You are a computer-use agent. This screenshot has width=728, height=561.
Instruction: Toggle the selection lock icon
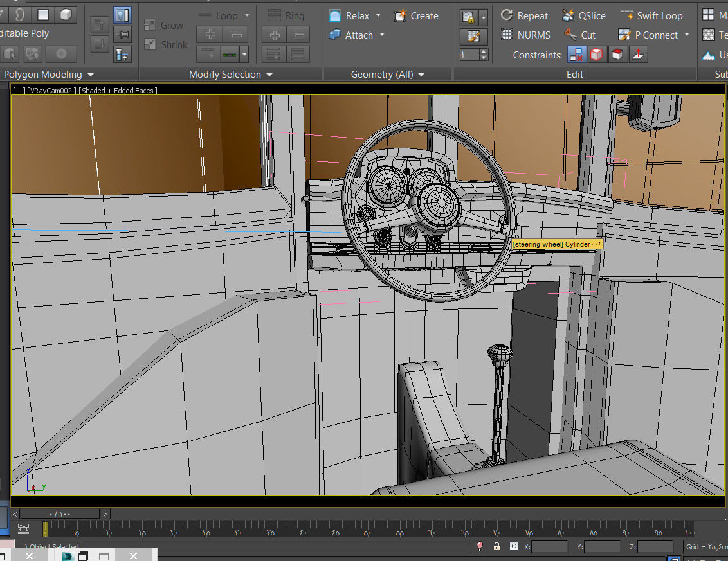click(x=496, y=546)
